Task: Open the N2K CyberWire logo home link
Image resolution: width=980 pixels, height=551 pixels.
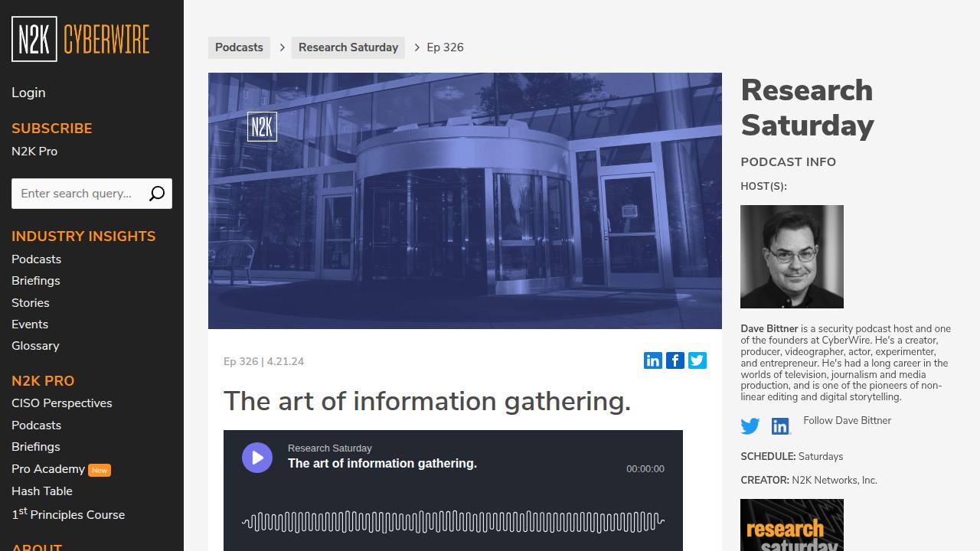Action: click(x=80, y=39)
